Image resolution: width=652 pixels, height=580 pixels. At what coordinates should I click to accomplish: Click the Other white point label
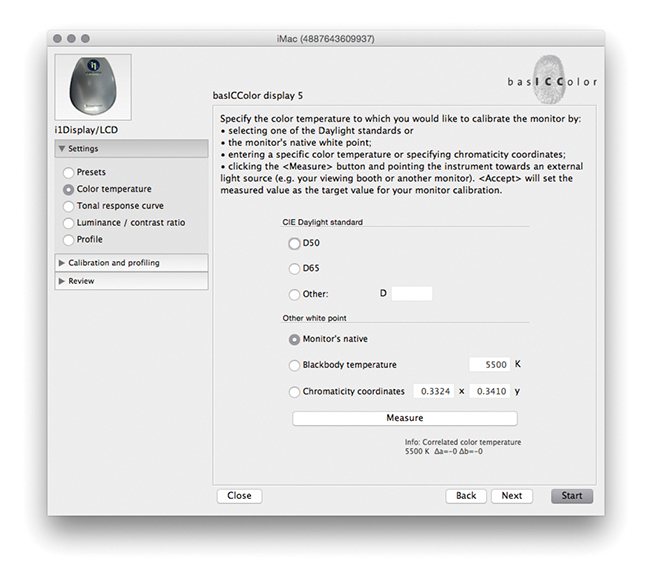pyautogui.click(x=314, y=318)
